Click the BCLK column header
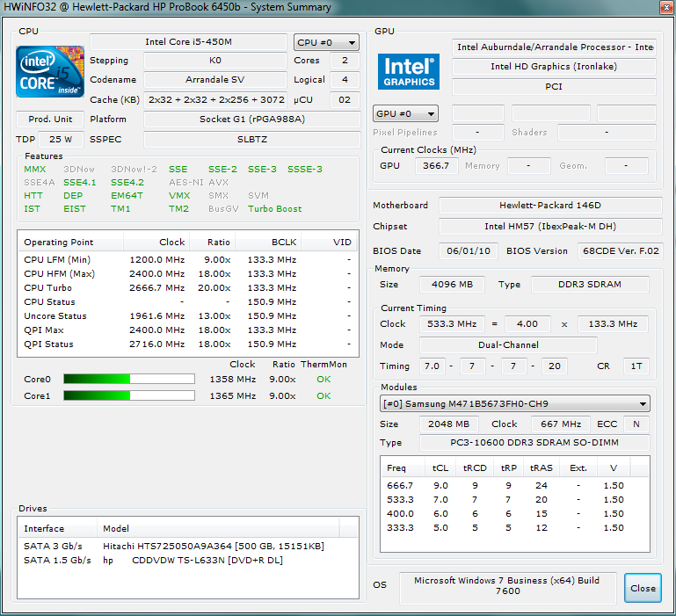The height and width of the screenshot is (616, 676). pos(268,243)
